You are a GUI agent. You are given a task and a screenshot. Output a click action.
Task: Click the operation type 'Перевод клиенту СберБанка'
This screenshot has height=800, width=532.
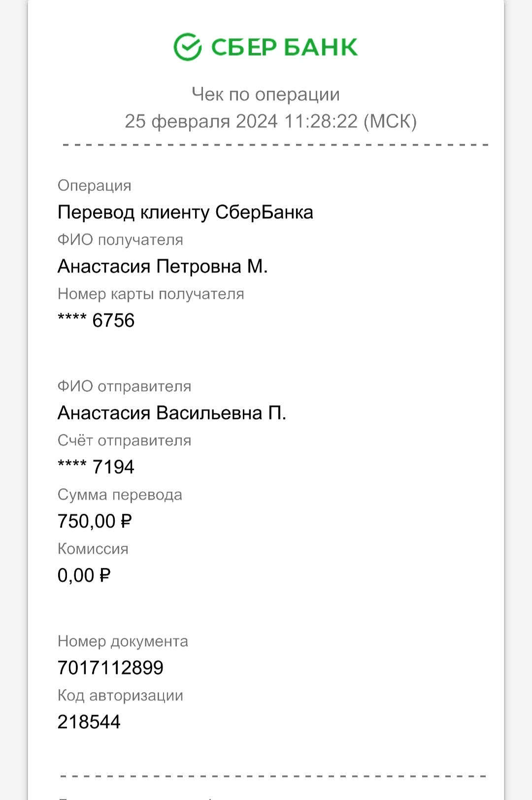[185, 212]
